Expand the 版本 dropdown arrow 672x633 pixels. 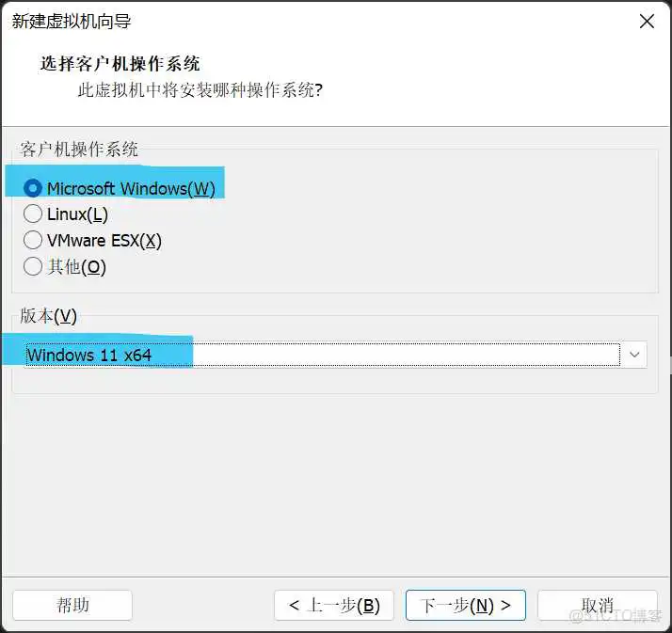(x=634, y=355)
